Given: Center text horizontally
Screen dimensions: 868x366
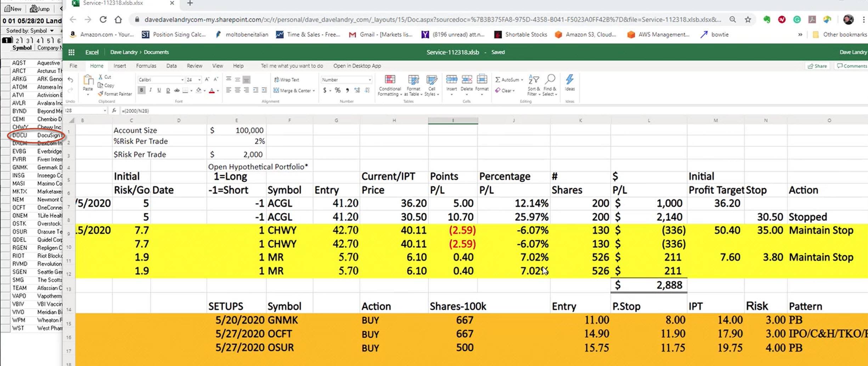Looking at the screenshot, I should [x=237, y=90].
